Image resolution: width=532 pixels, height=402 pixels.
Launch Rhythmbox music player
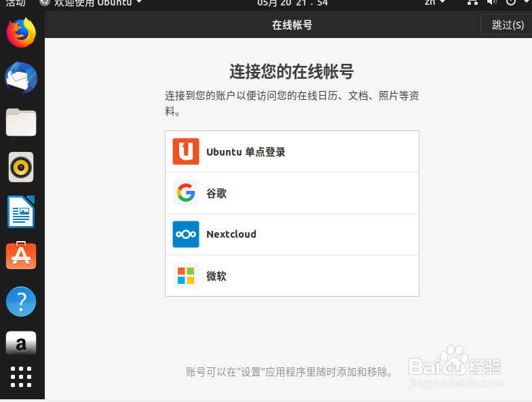pyautogui.click(x=21, y=167)
